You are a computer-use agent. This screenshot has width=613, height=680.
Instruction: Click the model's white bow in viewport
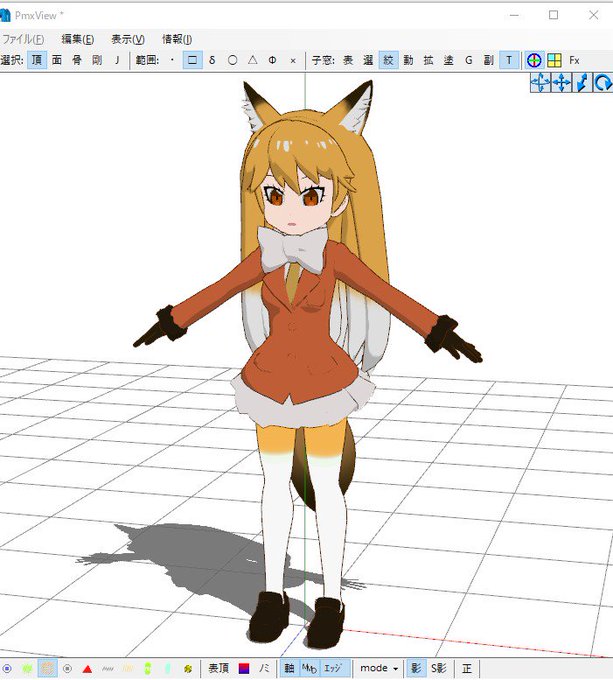[292, 248]
